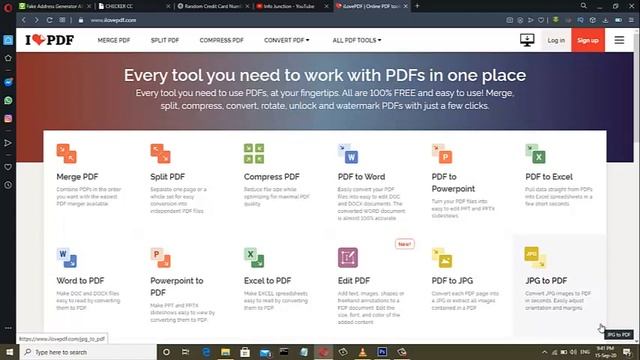
Task: Open the Excel to PDF icon
Action: (x=254, y=258)
